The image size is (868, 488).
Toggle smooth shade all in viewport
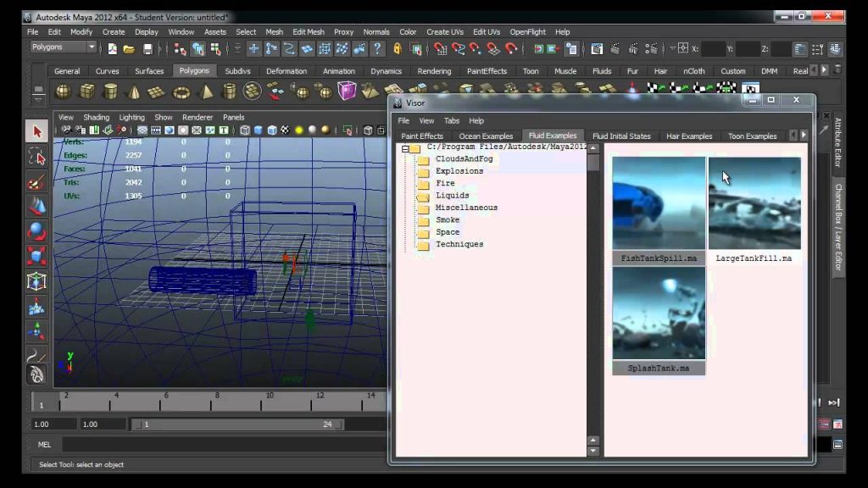coord(258,130)
